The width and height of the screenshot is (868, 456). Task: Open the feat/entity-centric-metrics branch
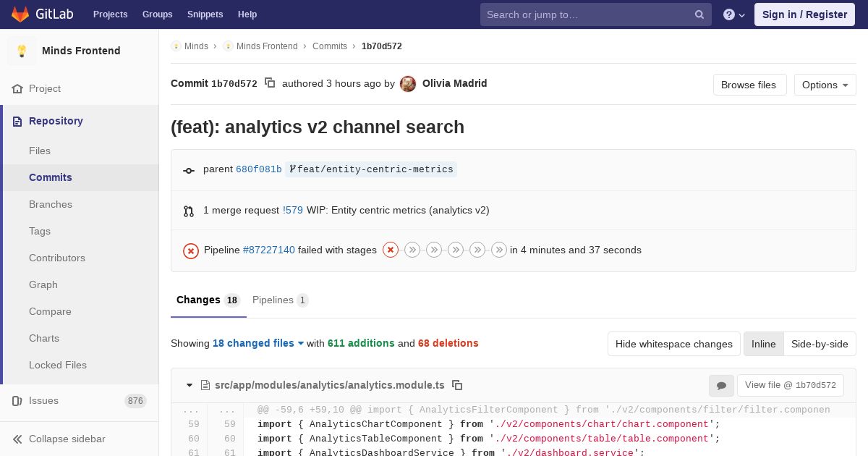[x=371, y=169]
